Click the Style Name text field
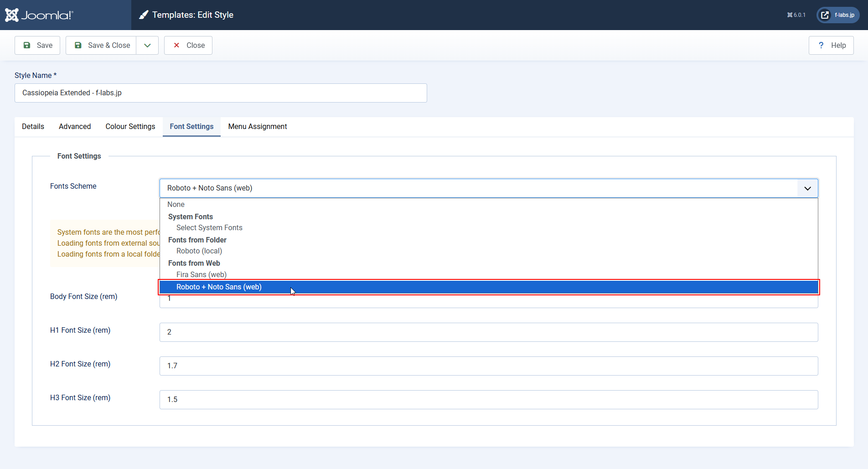 221,93
